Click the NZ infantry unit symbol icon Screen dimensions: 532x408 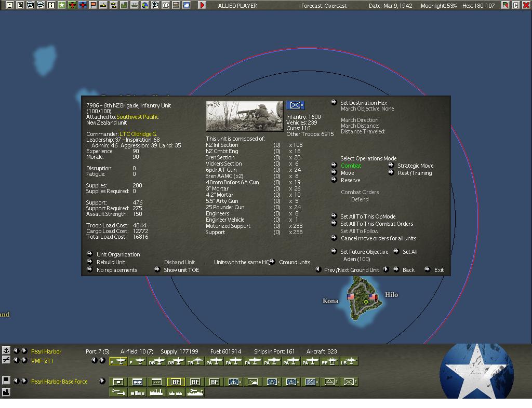tap(295, 105)
